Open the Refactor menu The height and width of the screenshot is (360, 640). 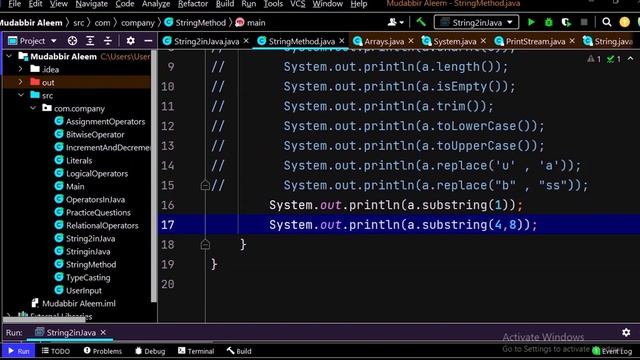click(x=193, y=4)
